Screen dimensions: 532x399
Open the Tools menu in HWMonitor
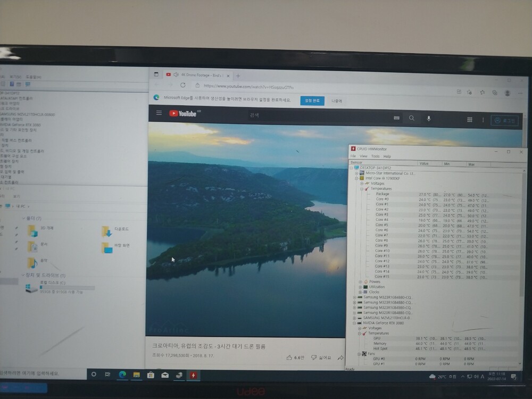(x=375, y=156)
